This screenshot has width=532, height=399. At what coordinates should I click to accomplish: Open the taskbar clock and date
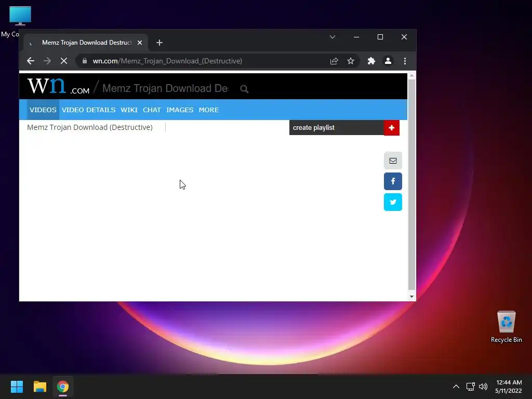[x=508, y=387]
